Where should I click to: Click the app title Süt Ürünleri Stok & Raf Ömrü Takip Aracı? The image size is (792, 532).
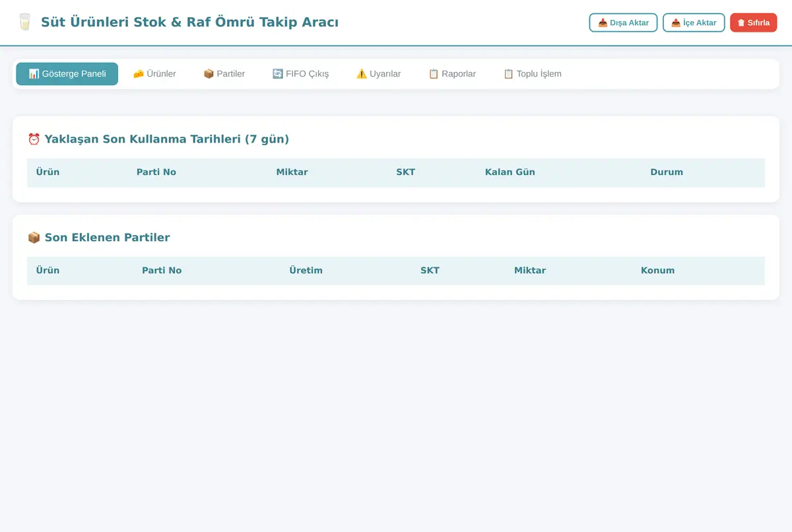(189, 22)
